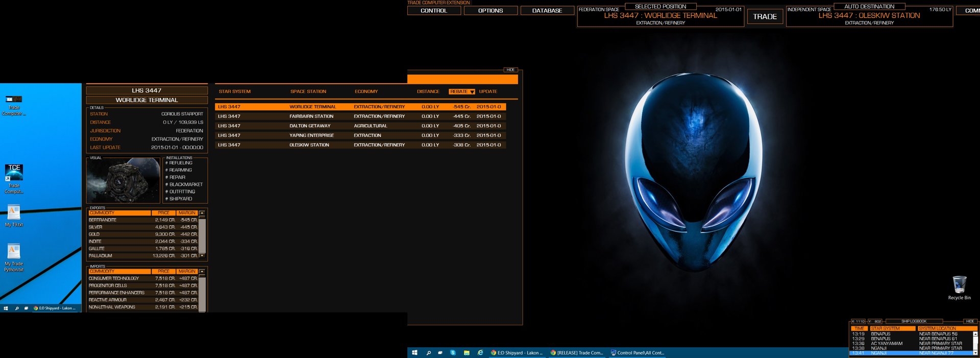Viewport: 980px width, 358px height.
Task: Select GOLD in exports list
Action: pyautogui.click(x=143, y=234)
